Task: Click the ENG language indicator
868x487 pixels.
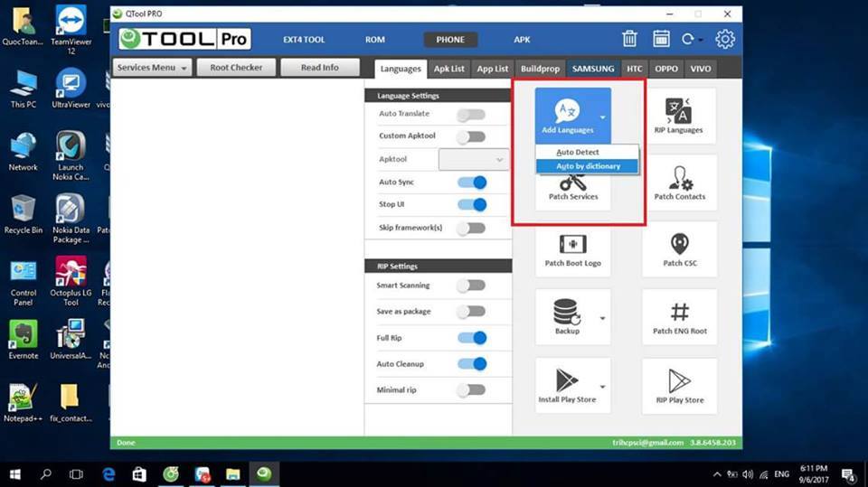Action: pos(781,474)
